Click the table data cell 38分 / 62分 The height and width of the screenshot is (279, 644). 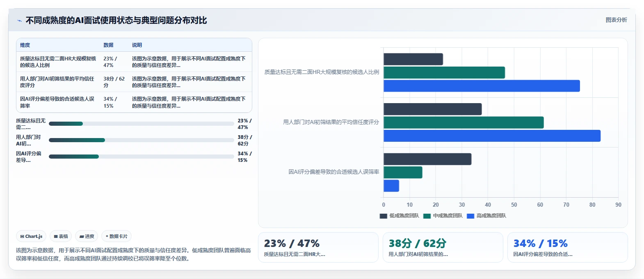point(114,82)
